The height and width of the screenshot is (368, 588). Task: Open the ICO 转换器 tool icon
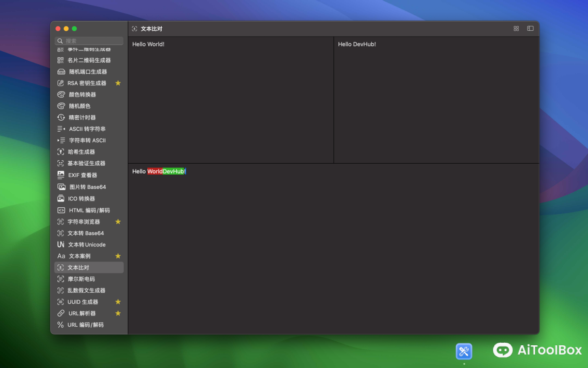61,198
